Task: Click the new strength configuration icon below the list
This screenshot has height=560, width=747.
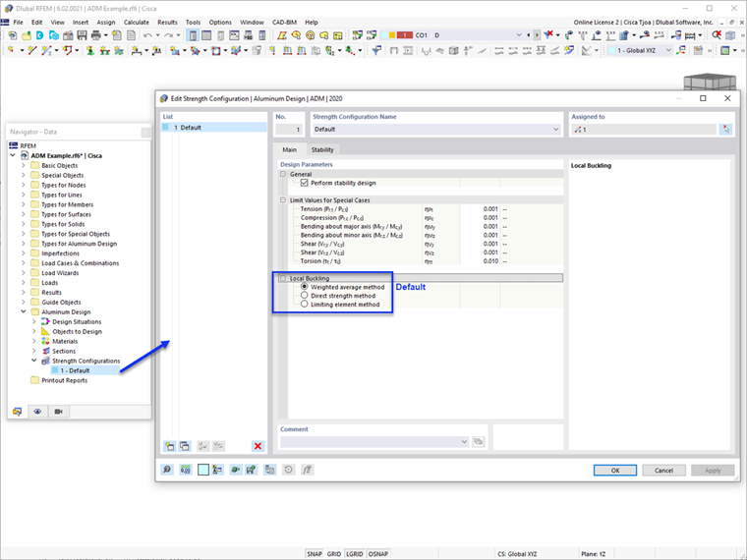Action: [x=170, y=446]
